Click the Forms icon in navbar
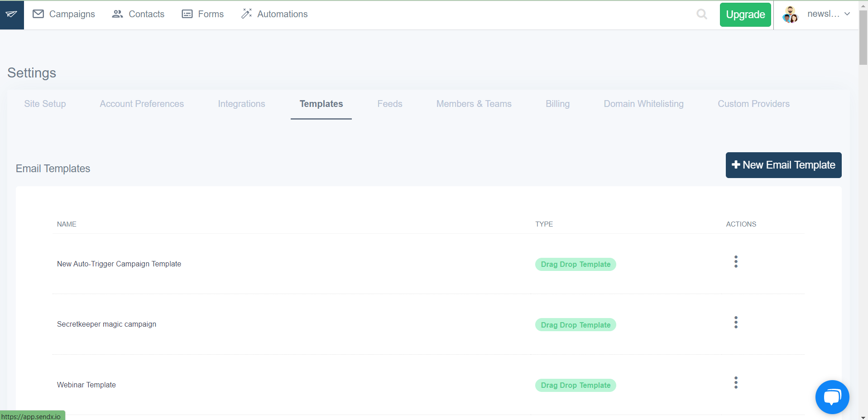 (x=187, y=14)
